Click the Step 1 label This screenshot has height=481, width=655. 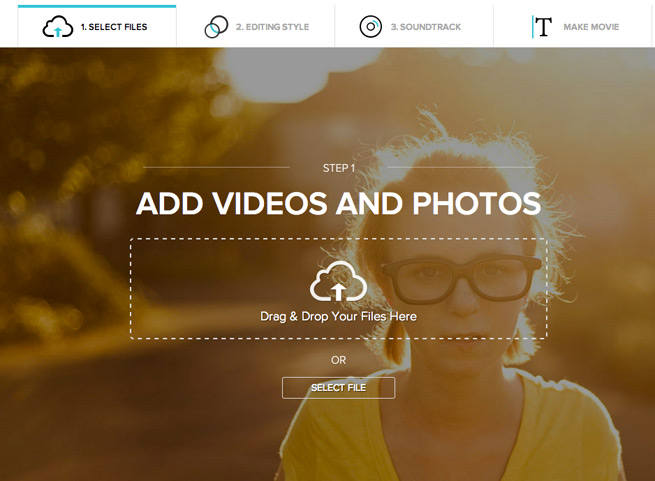point(338,168)
